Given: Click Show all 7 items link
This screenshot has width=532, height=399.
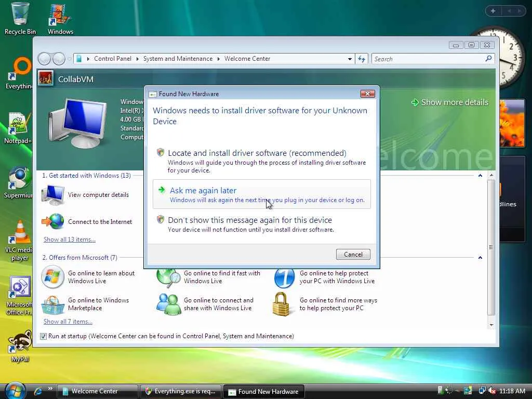Looking at the screenshot, I should (x=68, y=322).
